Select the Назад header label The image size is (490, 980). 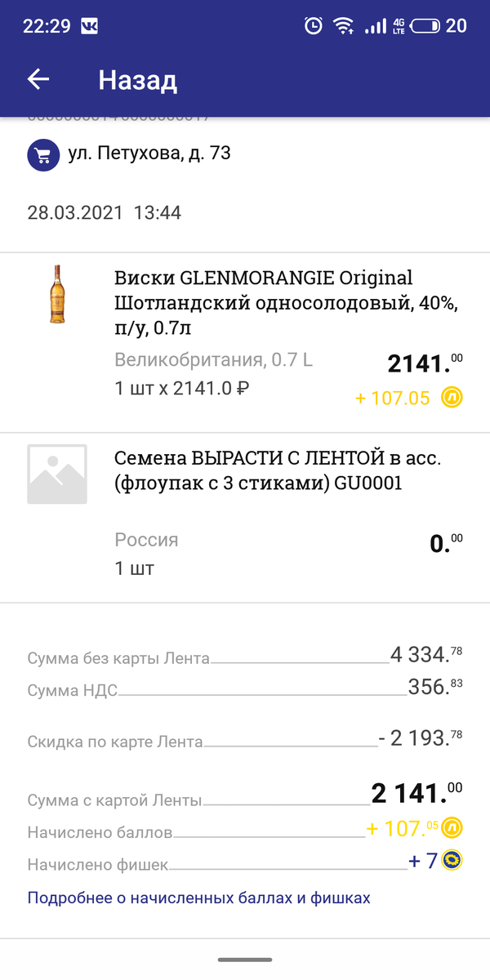pyautogui.click(x=138, y=79)
